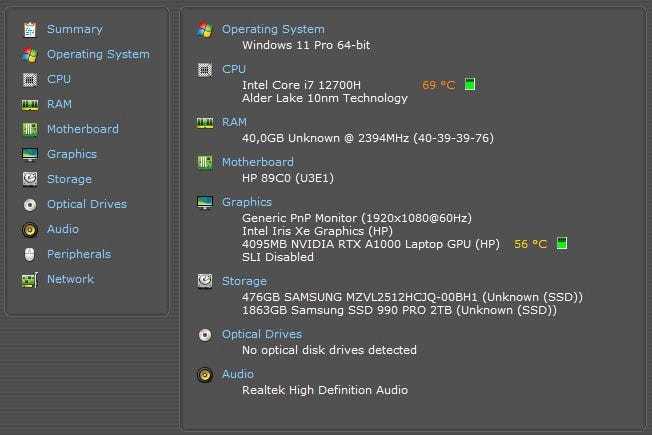Click the RAM icon in summary panel
652x435 pixels.
[205, 123]
